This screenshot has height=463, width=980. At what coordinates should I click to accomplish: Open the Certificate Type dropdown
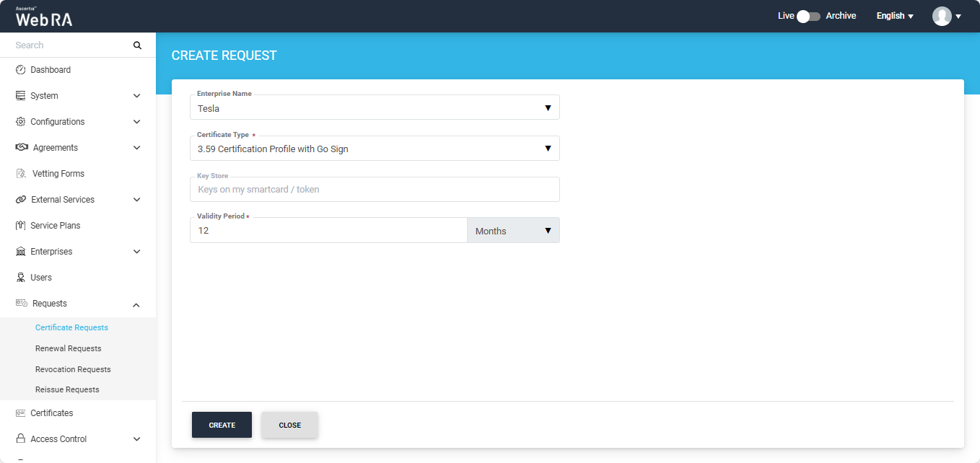click(375, 149)
